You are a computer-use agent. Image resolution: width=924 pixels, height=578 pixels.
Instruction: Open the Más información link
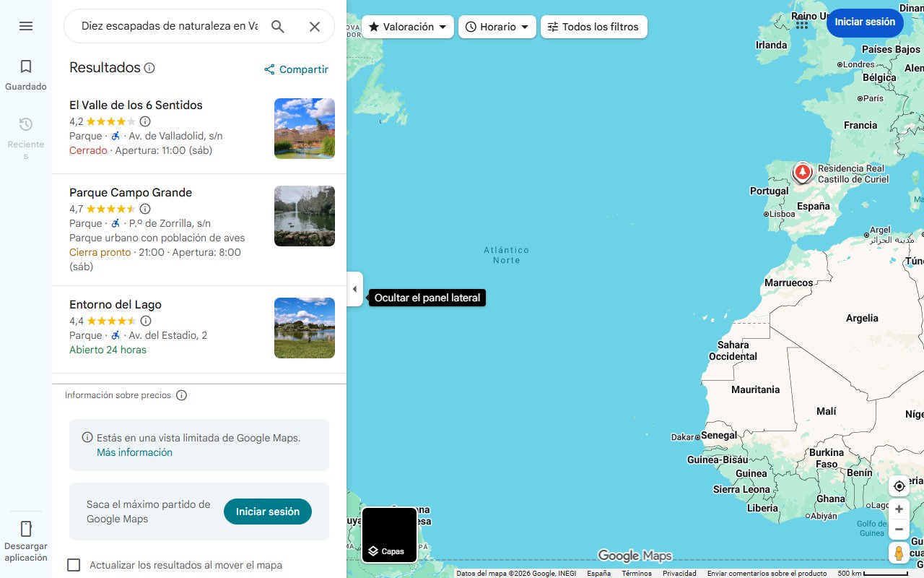(134, 452)
